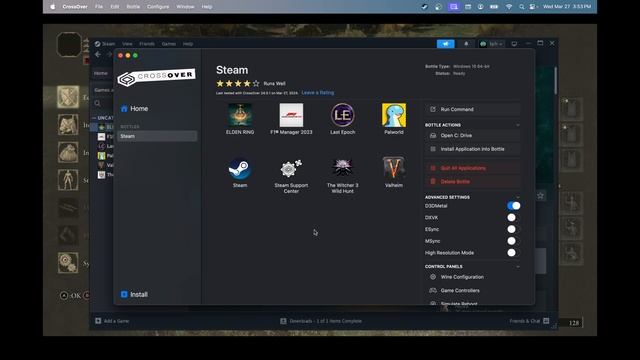Click the first gold rating star
Screen dimensions: 640x360
tap(220, 83)
